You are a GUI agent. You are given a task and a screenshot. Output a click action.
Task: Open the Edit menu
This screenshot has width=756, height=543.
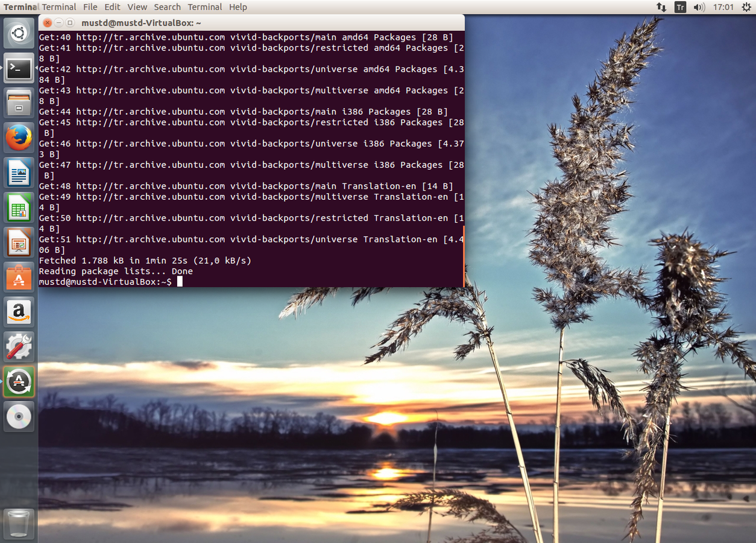point(112,7)
